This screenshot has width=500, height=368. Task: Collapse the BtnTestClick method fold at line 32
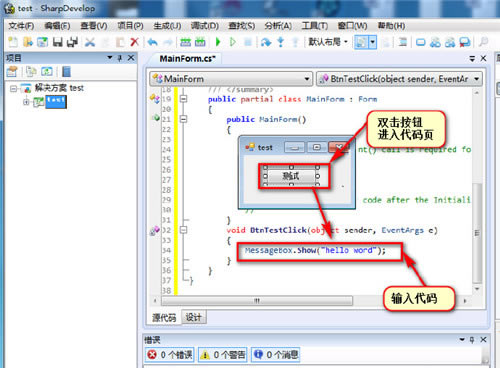(x=183, y=230)
